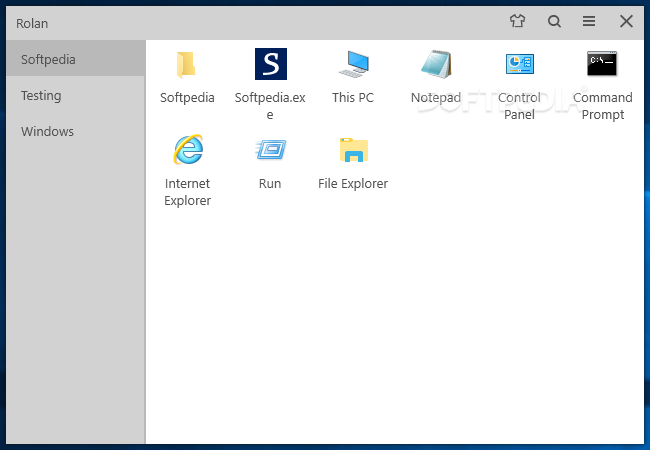Switch to the Windows group

(x=76, y=131)
